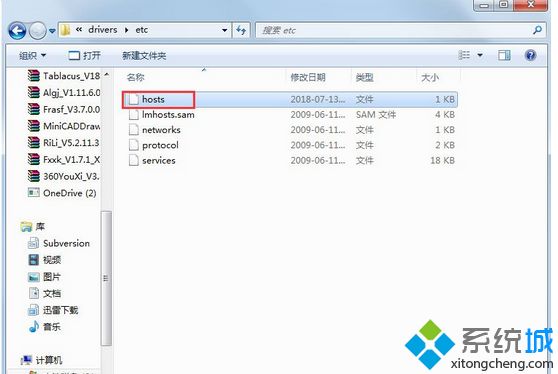
Task: Sort by the 大小 column header
Action: point(430,77)
